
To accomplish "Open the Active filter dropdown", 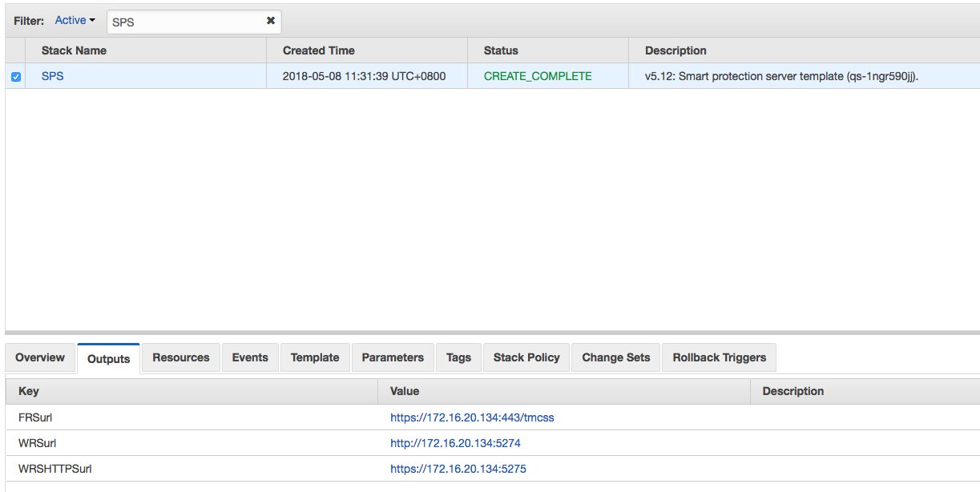I will coord(75,21).
